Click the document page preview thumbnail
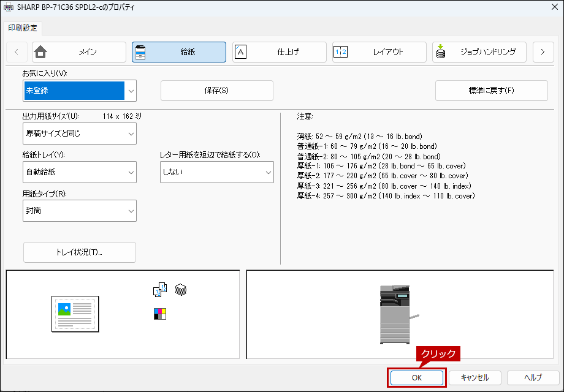This screenshot has width=564, height=392. [x=75, y=314]
